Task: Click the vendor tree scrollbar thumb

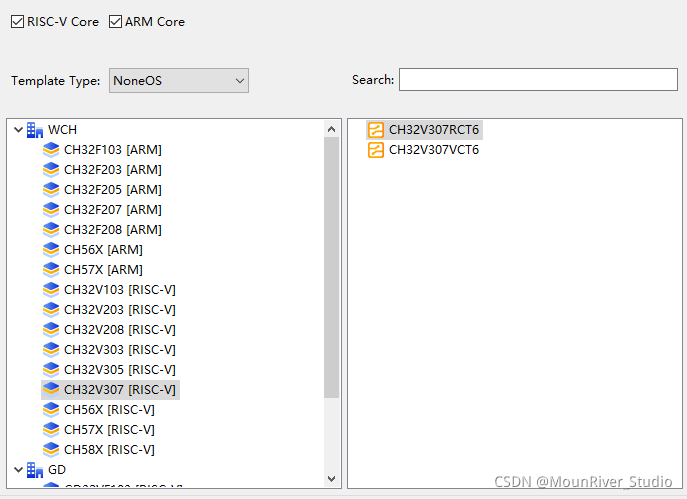Action: point(332,267)
